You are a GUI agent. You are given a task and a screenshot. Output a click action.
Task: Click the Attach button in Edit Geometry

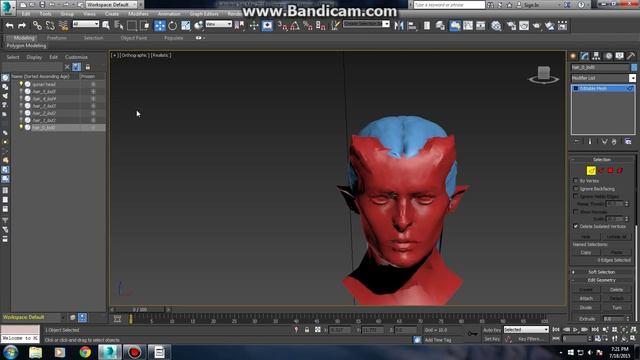click(586, 298)
